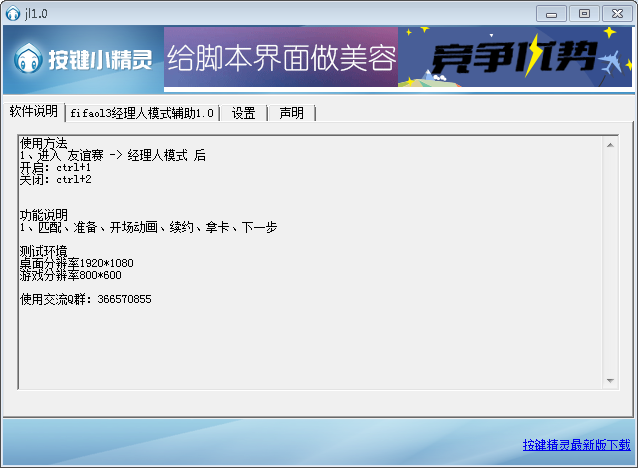
Task: Minimize the jl1.0 window
Action: pyautogui.click(x=550, y=13)
